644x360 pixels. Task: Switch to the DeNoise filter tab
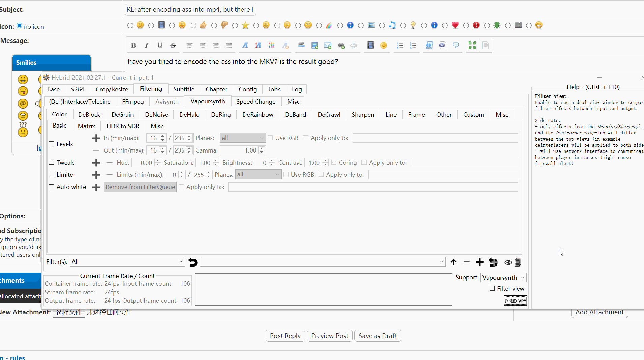[x=156, y=115]
